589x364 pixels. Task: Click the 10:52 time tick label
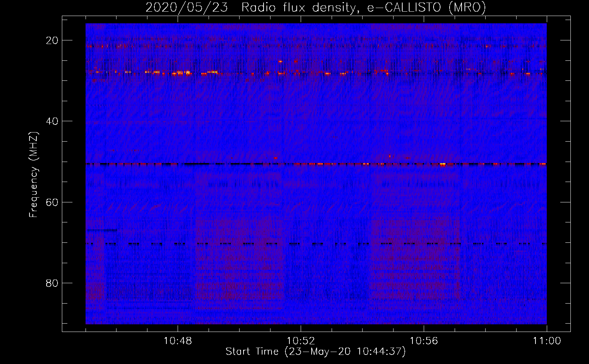[301, 341]
